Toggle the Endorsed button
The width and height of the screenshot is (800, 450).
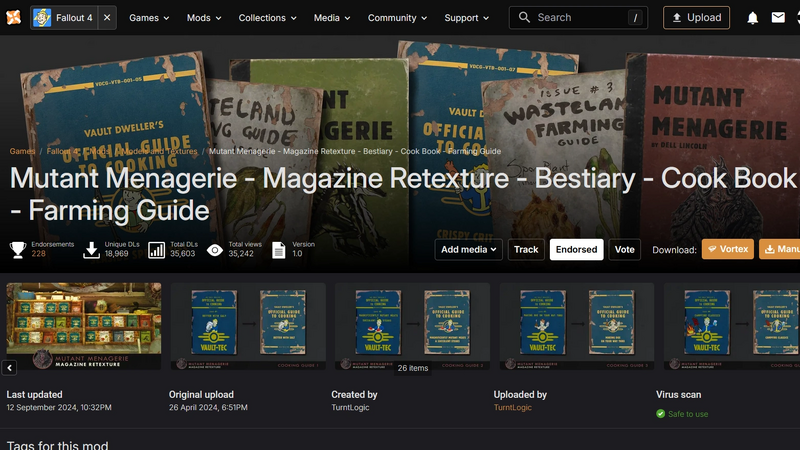point(576,250)
